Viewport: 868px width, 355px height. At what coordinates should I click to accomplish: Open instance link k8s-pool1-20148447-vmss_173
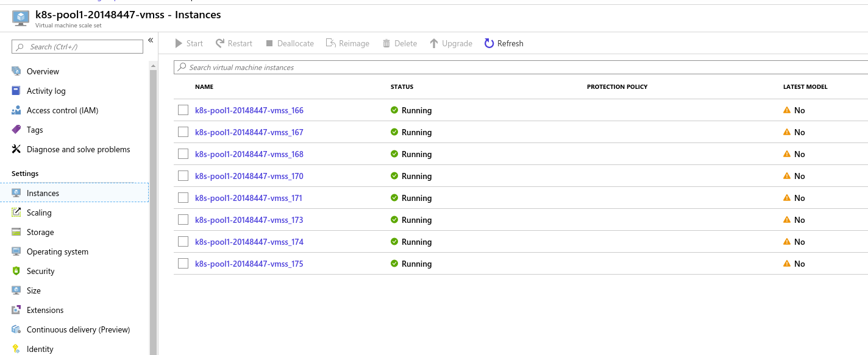[x=249, y=220]
